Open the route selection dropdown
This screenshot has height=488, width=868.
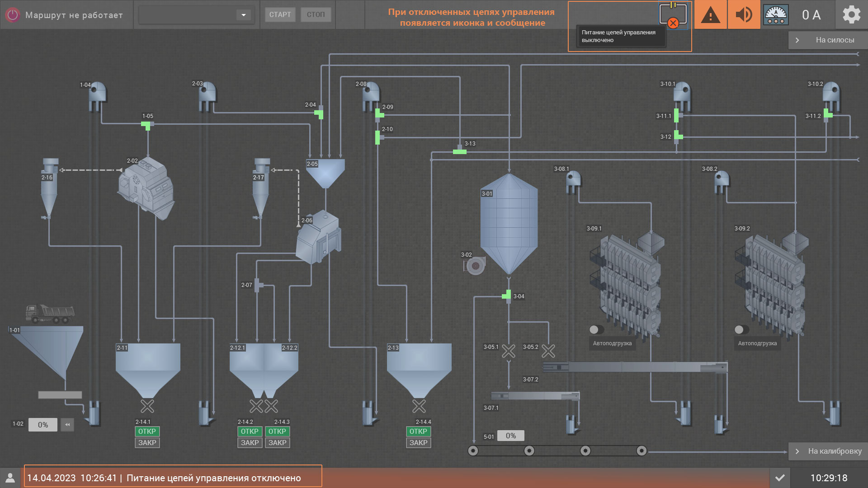[244, 14]
